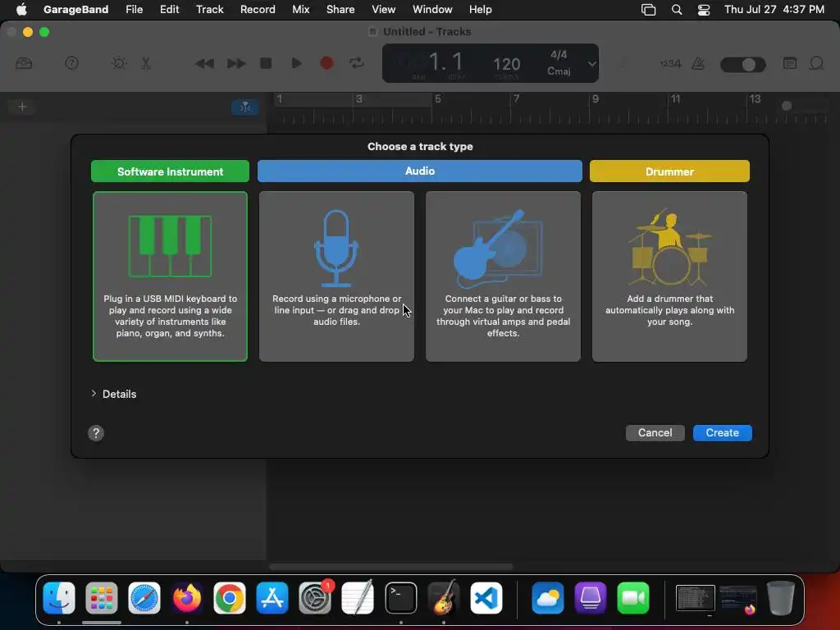Click the tempo value 120
The image size is (840, 630).
click(x=506, y=64)
